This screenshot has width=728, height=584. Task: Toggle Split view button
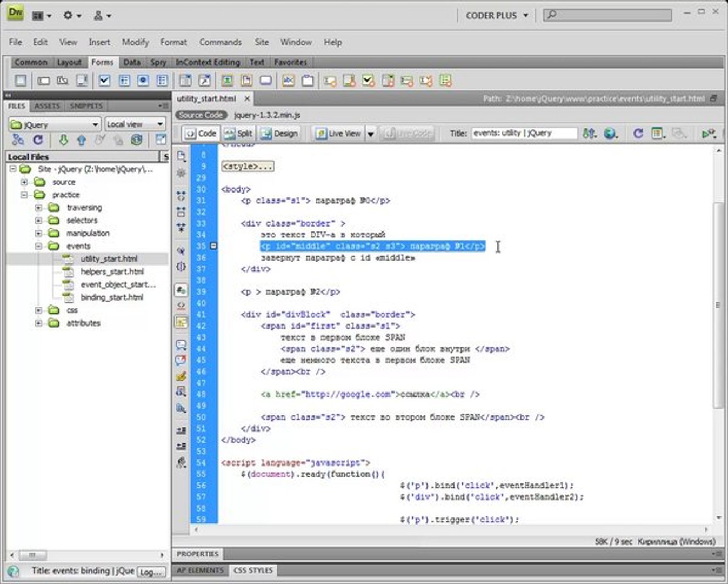coord(238,133)
